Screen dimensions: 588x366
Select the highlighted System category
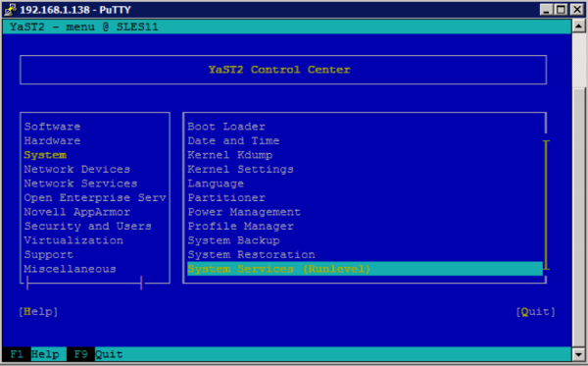click(45, 155)
